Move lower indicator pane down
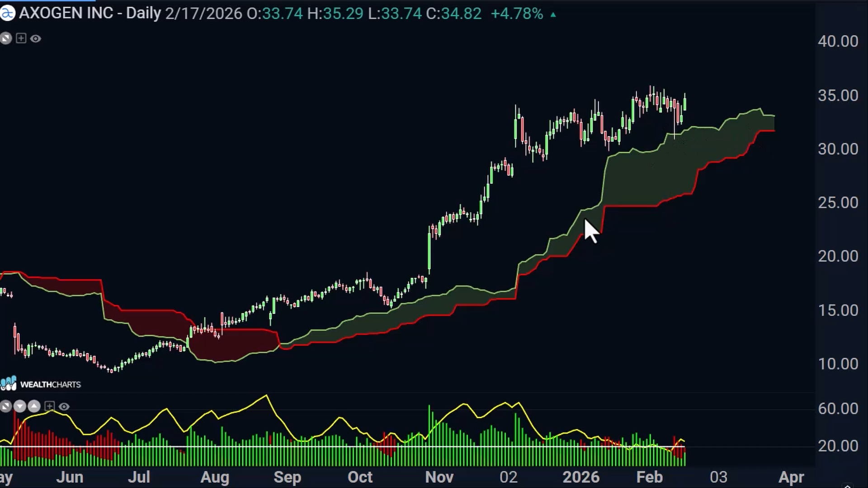868x488 pixels. coord(20,407)
